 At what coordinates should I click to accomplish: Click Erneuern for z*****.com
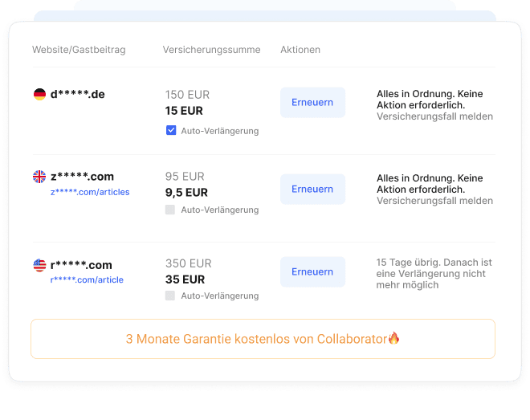point(312,189)
